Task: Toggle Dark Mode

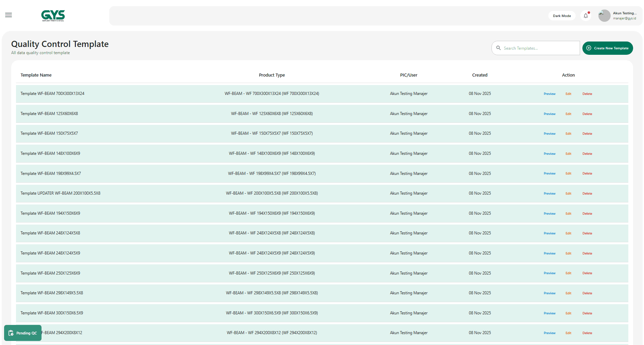Action: tap(562, 16)
